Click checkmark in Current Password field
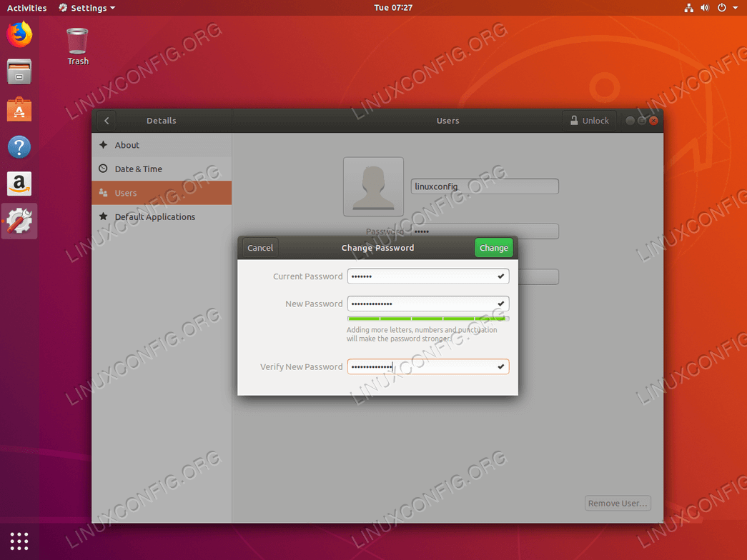The image size is (747, 560). click(x=500, y=276)
